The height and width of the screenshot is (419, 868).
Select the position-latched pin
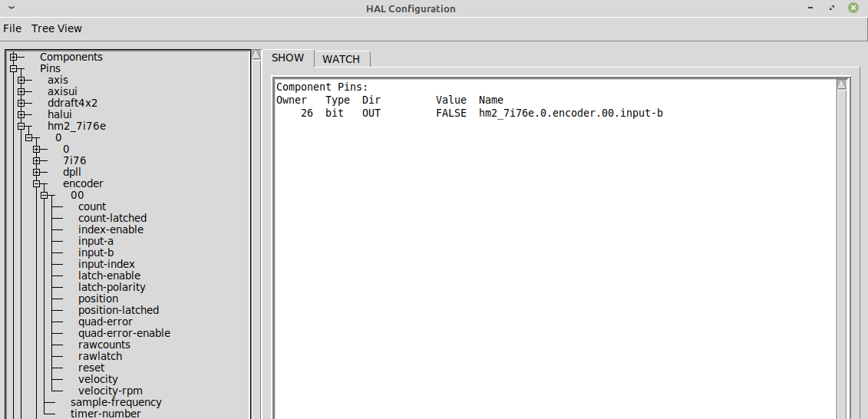pyautogui.click(x=118, y=310)
